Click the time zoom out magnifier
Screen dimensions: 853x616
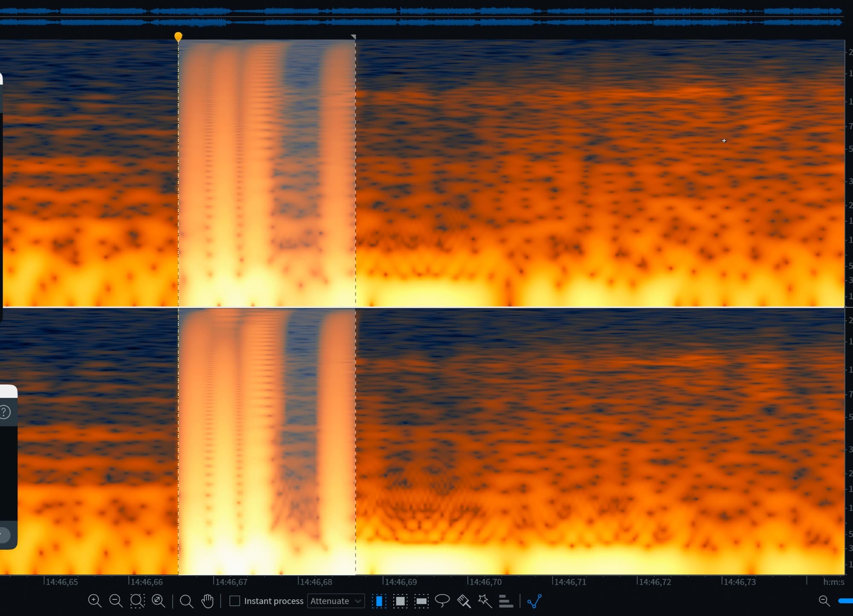click(x=116, y=601)
